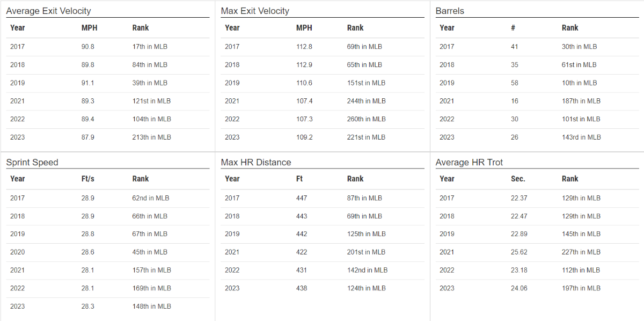The width and height of the screenshot is (644, 321).
Task: Click the 58 barrels value for 2019
Action: coord(515,83)
